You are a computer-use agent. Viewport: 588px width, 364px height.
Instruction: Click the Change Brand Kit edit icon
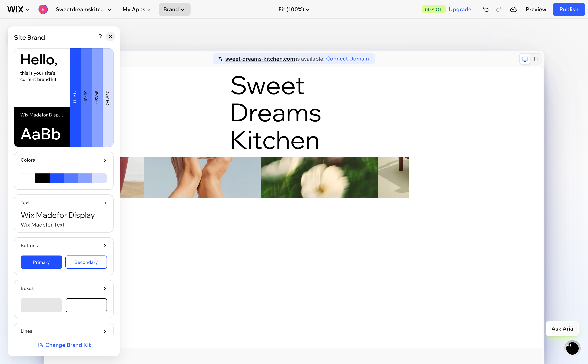40,345
